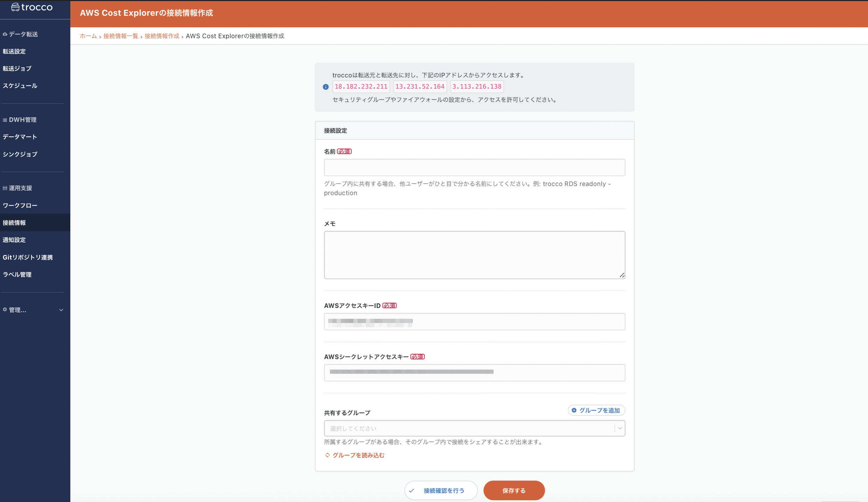Click the 保存する button

click(514, 490)
